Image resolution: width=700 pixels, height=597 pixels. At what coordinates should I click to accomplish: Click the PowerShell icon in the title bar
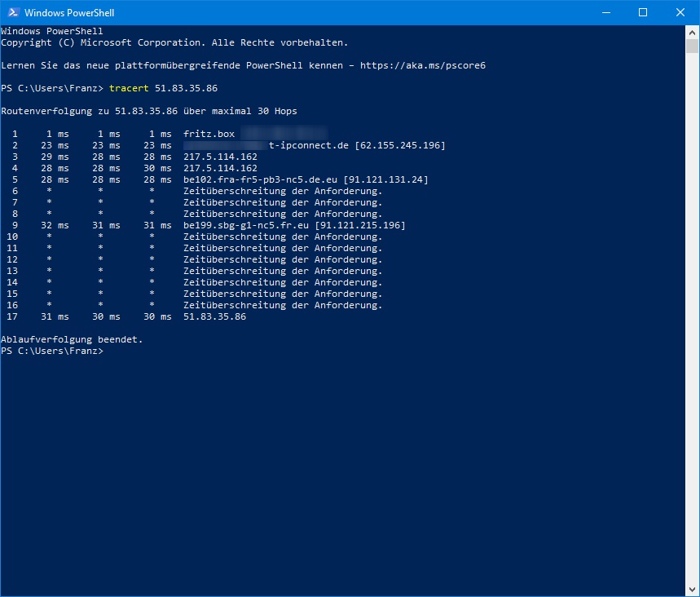pyautogui.click(x=13, y=12)
